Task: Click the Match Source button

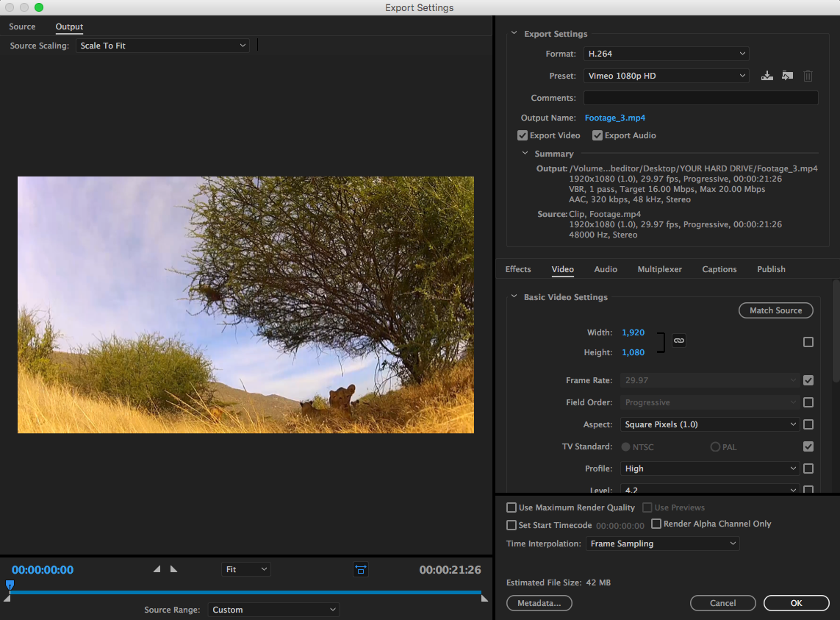Action: (775, 310)
